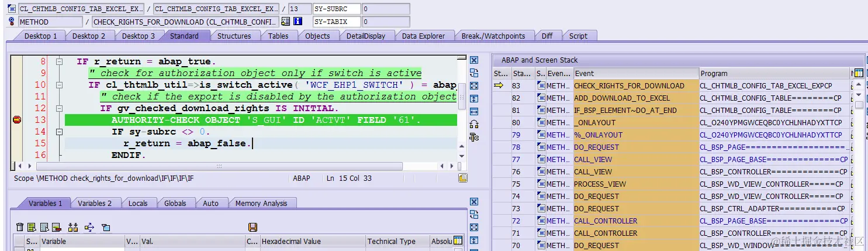
Task: Click the line number field showing 13
Action: pyautogui.click(x=299, y=9)
